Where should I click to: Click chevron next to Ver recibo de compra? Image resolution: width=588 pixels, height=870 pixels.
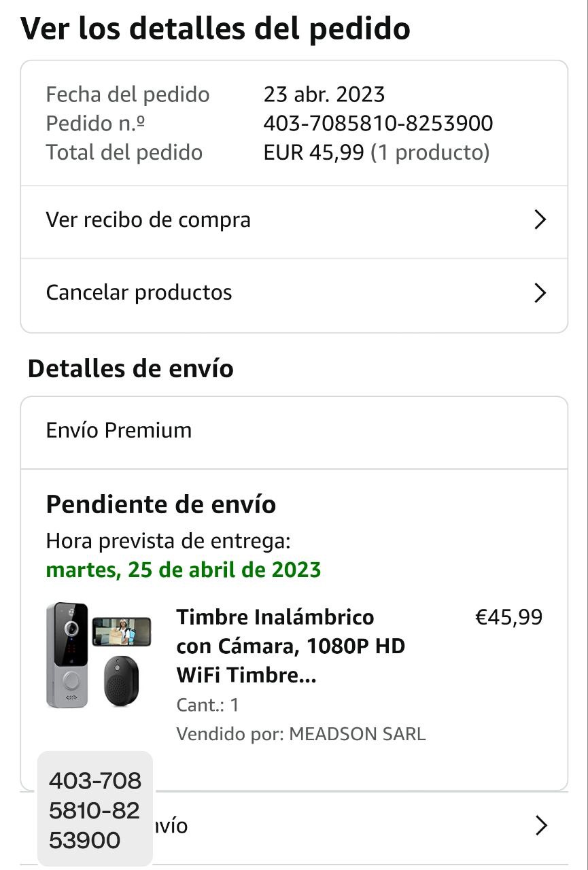[x=540, y=220]
